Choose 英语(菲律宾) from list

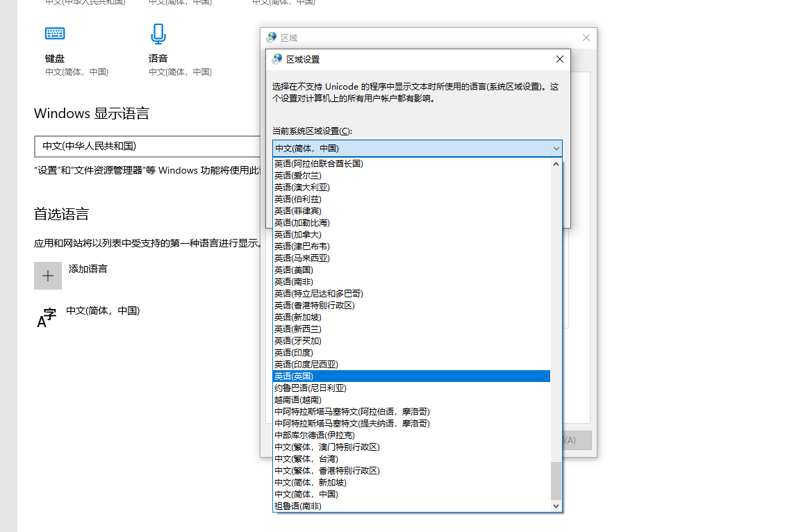(x=411, y=211)
